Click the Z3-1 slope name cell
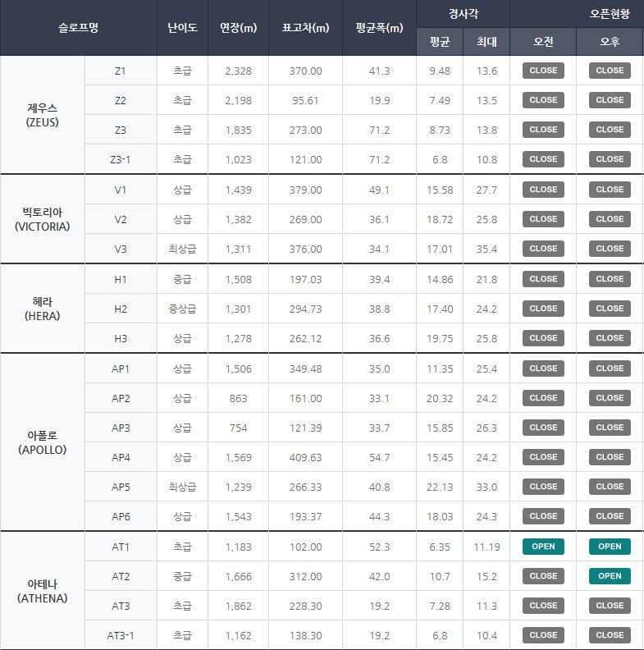 pos(121,159)
